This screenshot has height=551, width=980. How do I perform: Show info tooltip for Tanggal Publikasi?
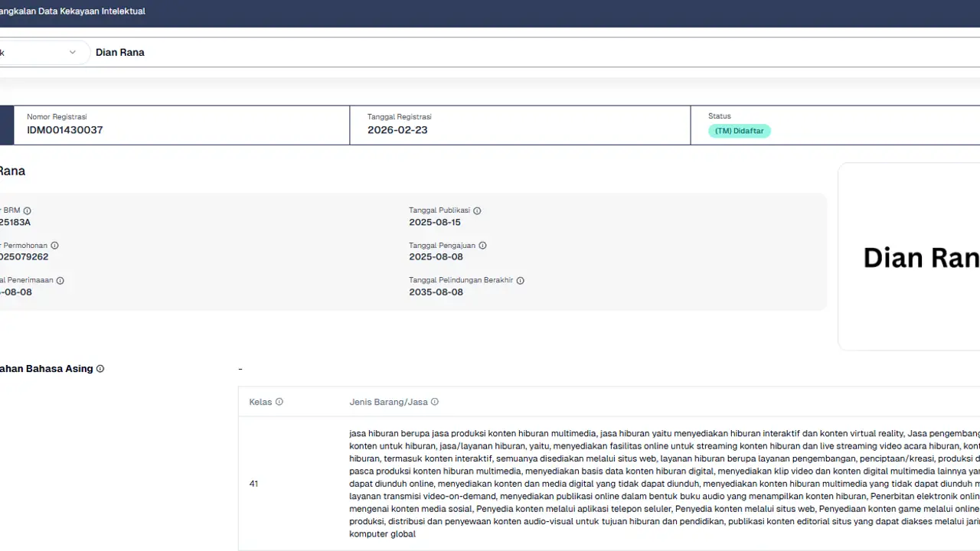click(477, 210)
